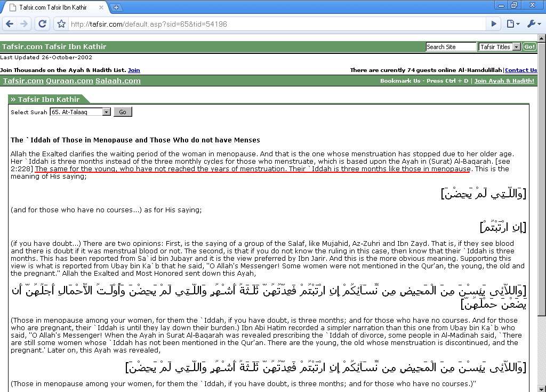The image size is (546, 392).
Task: Click the vertical scrollbar thumb
Action: pos(542,179)
